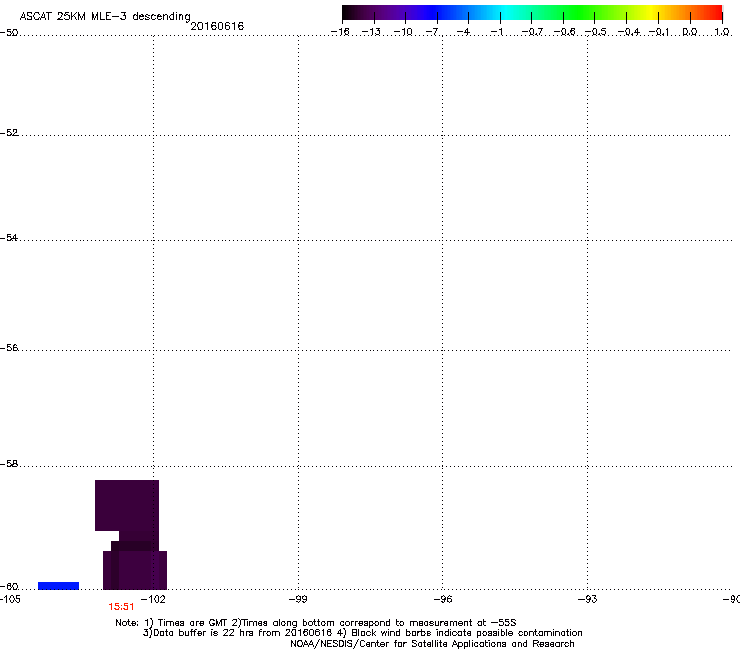Click the -0.5 color scale label
The width and height of the screenshot is (740, 650).
(595, 32)
